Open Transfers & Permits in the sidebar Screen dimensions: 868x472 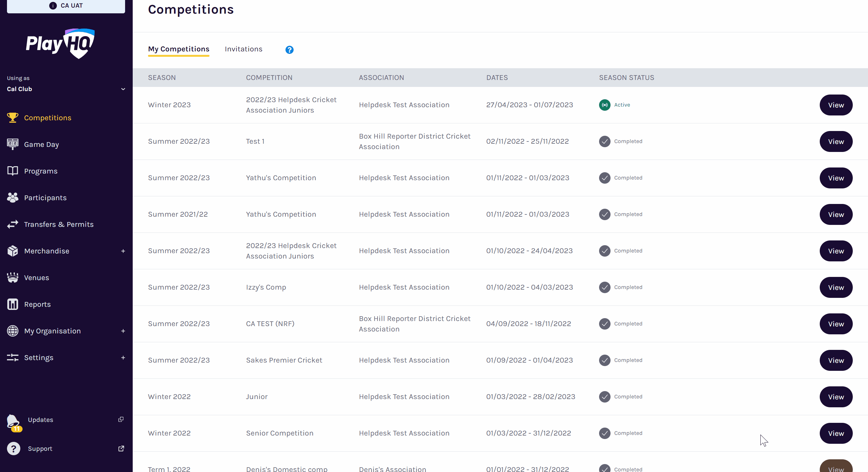pyautogui.click(x=59, y=224)
